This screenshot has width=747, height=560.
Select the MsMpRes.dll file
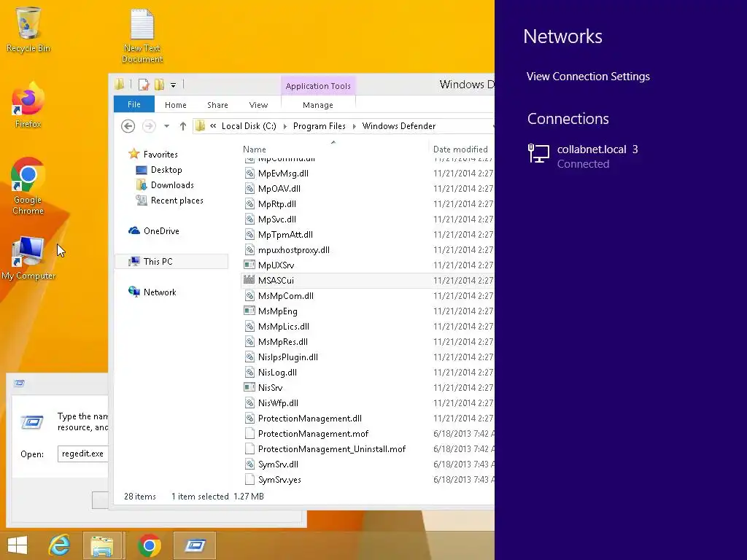pos(282,341)
